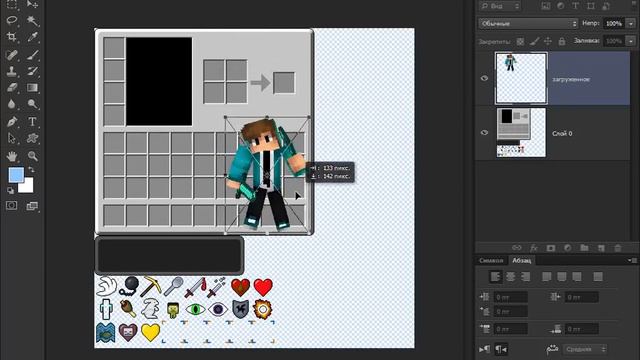Select the Hand tool

12,156
